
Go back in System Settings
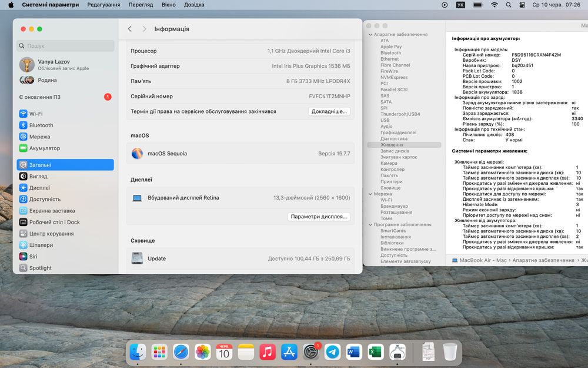pos(130,29)
